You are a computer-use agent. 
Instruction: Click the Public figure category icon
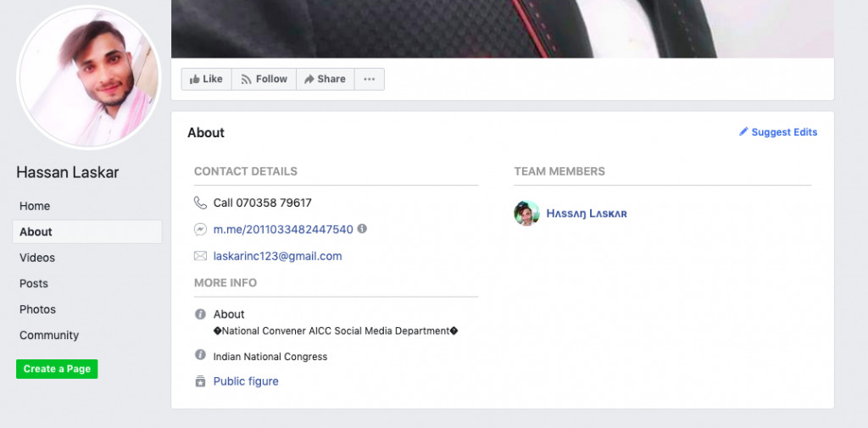[x=201, y=381]
